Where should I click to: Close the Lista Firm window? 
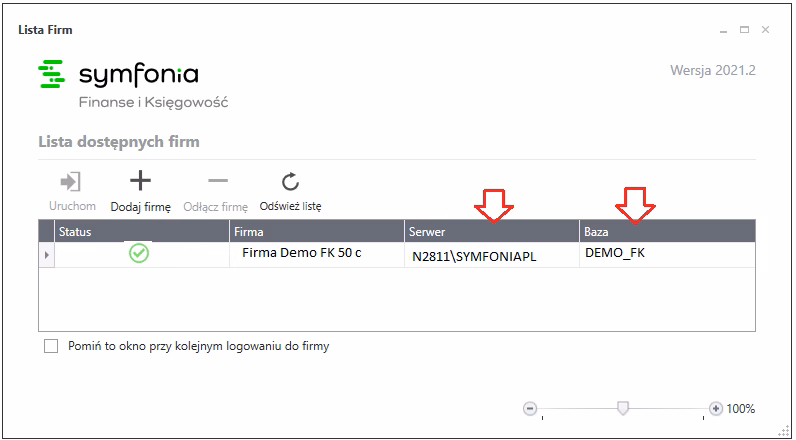click(x=766, y=30)
